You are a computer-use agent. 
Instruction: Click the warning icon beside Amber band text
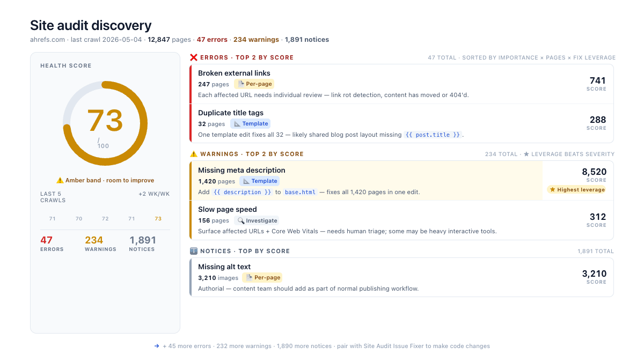pyautogui.click(x=60, y=181)
